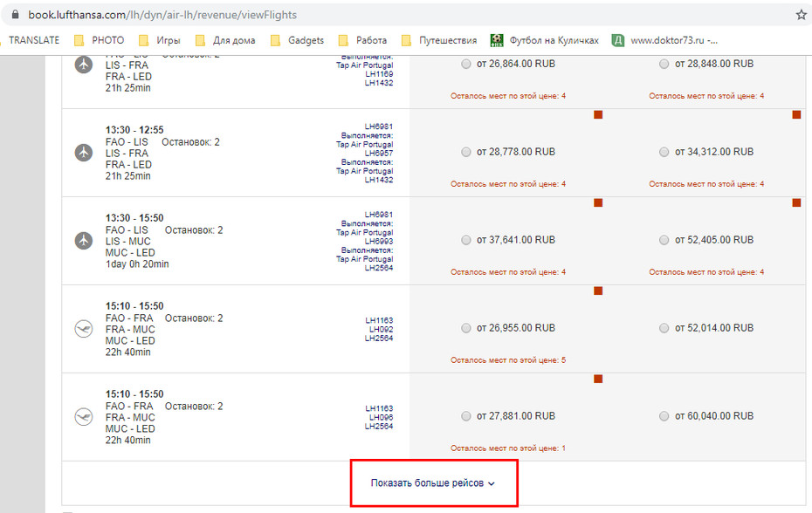This screenshot has width=812, height=513.
Task: Click flight number LH096
Action: [381, 417]
